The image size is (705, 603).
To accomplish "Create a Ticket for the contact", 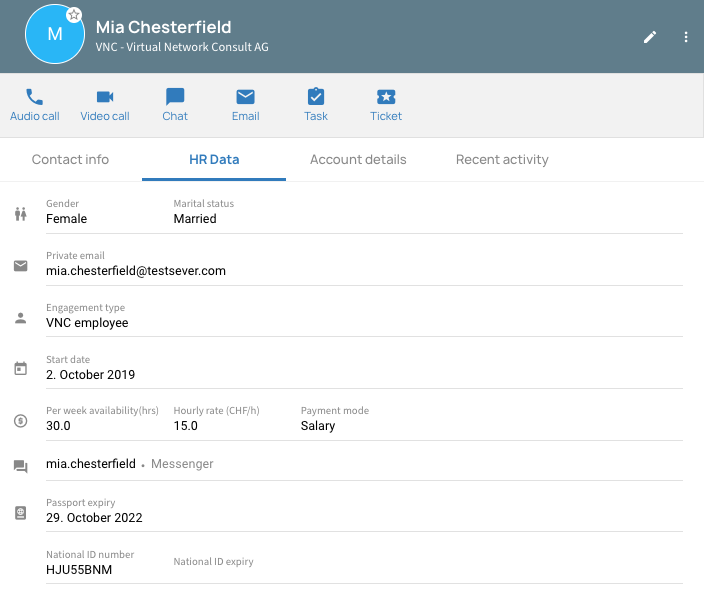I will tap(386, 105).
